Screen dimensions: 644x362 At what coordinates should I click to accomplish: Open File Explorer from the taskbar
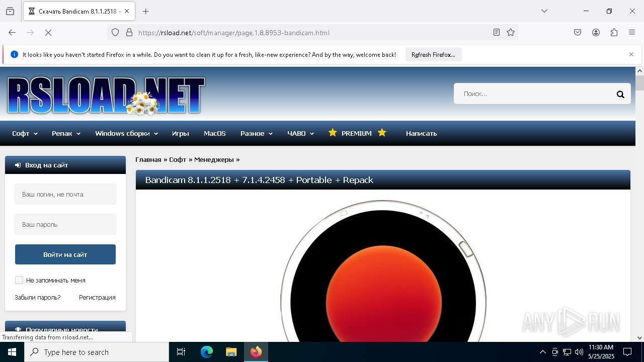[231, 352]
